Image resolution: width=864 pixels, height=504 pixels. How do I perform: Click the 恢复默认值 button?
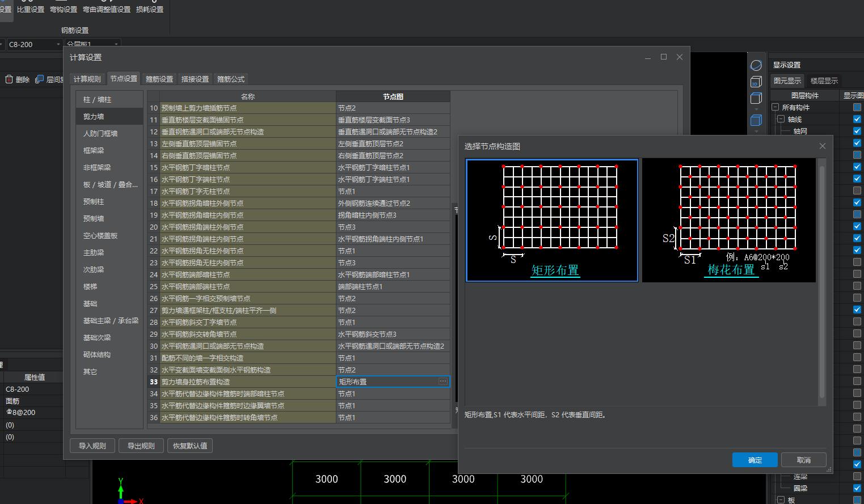click(190, 446)
